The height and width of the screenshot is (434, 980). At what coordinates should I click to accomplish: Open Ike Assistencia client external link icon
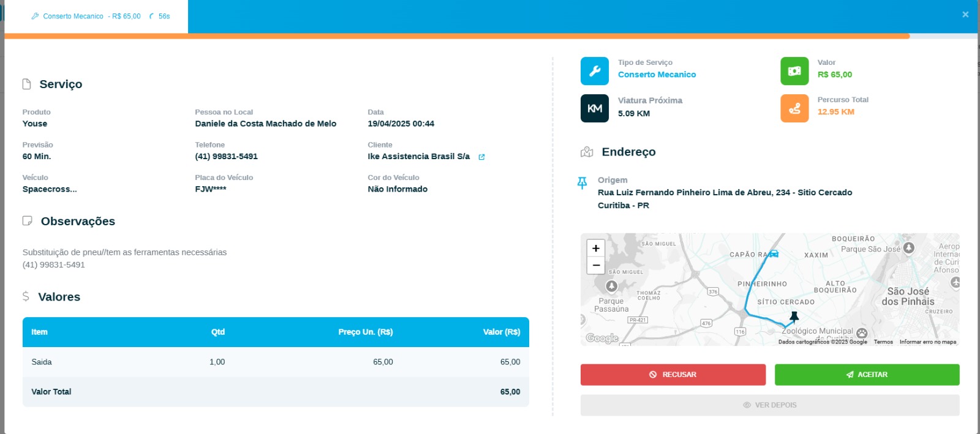point(481,157)
